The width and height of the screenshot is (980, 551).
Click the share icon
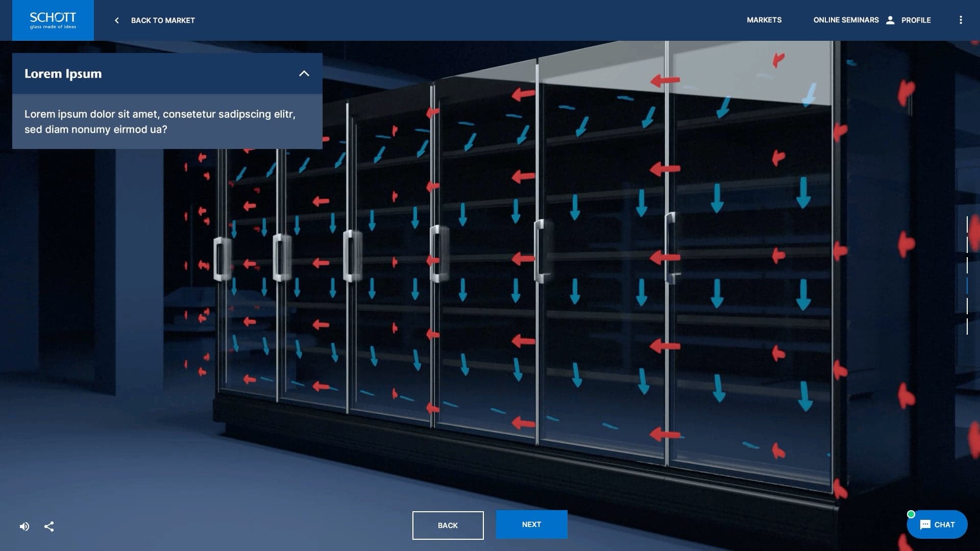tap(49, 526)
